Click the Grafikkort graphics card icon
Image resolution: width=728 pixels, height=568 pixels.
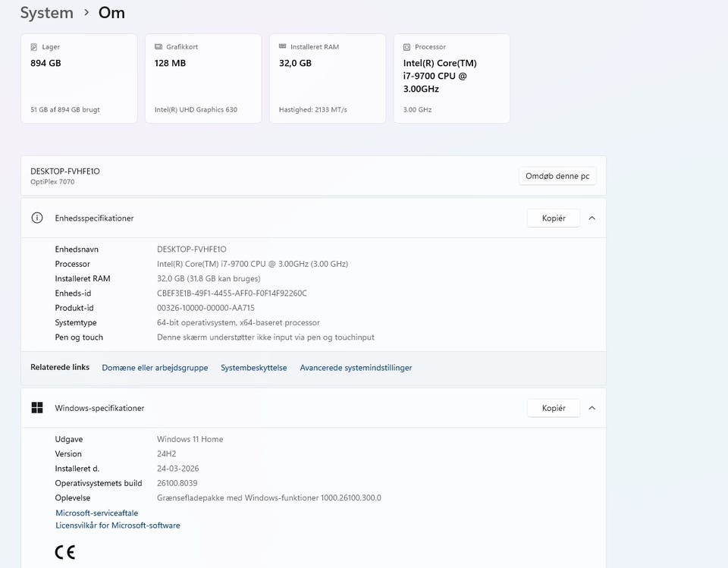158,47
